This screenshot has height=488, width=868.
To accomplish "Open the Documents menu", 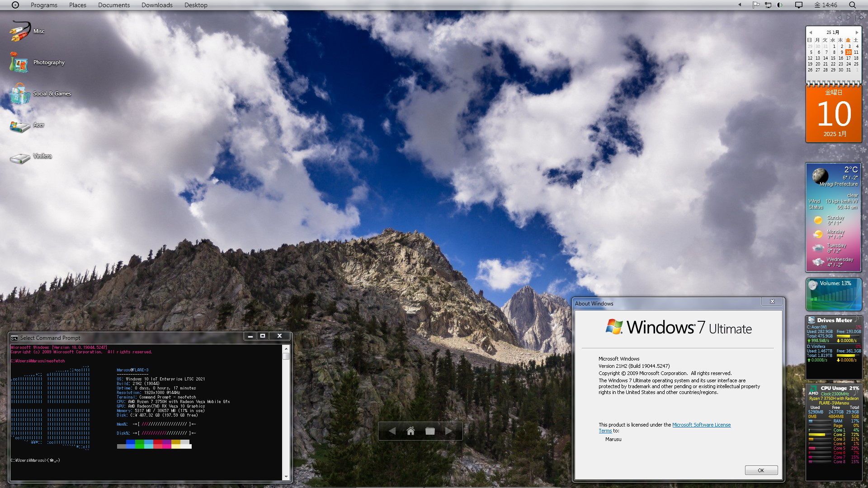I will click(114, 5).
